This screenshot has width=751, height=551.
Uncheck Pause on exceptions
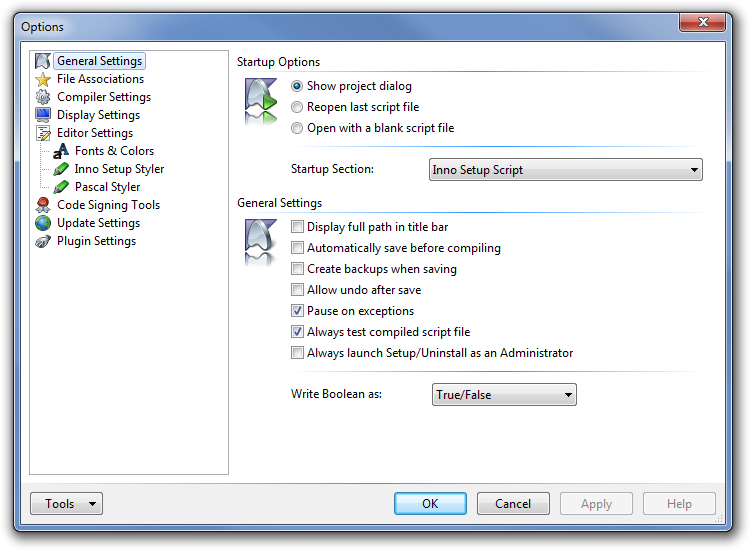(x=297, y=311)
